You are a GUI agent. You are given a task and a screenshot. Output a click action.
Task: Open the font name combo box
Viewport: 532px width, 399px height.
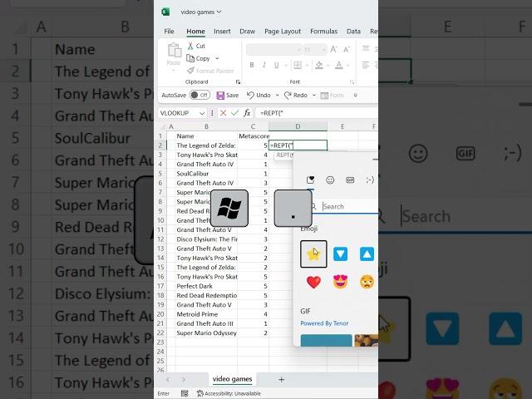pos(273,50)
